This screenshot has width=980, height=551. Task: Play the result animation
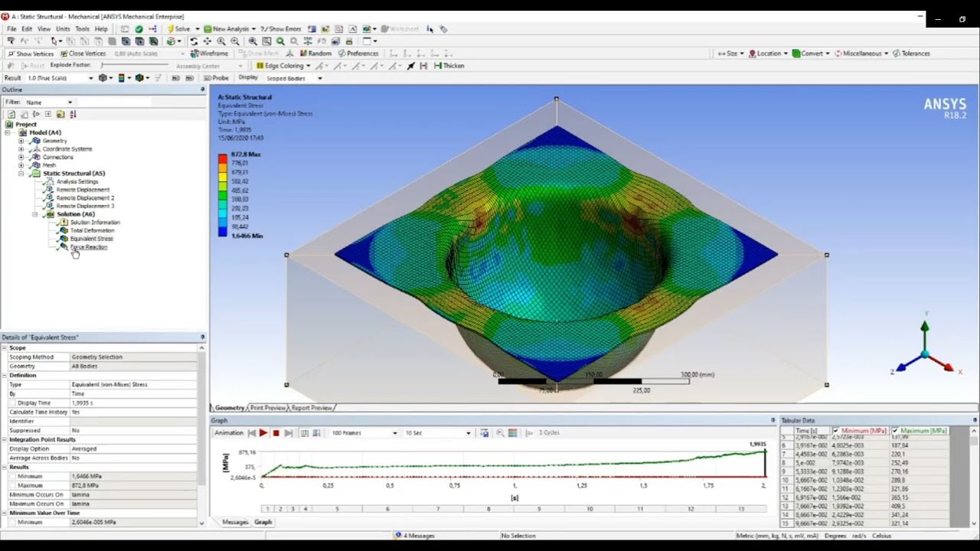263,433
